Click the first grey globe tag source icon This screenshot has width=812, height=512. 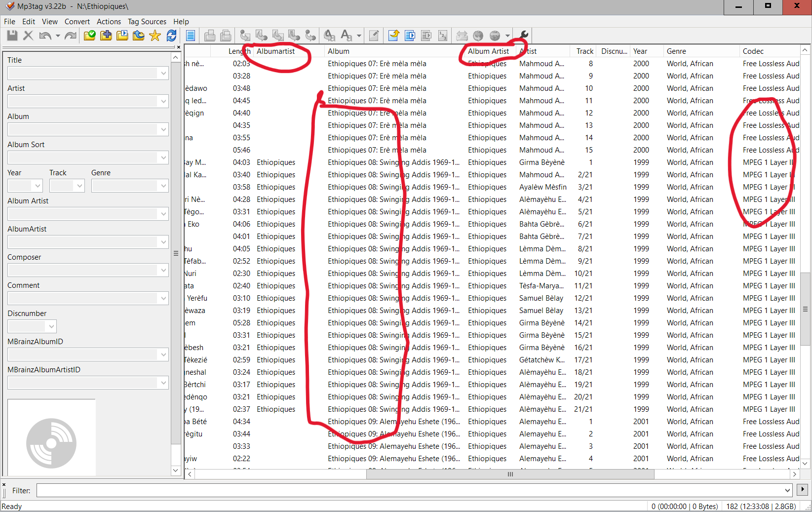pyautogui.click(x=478, y=36)
